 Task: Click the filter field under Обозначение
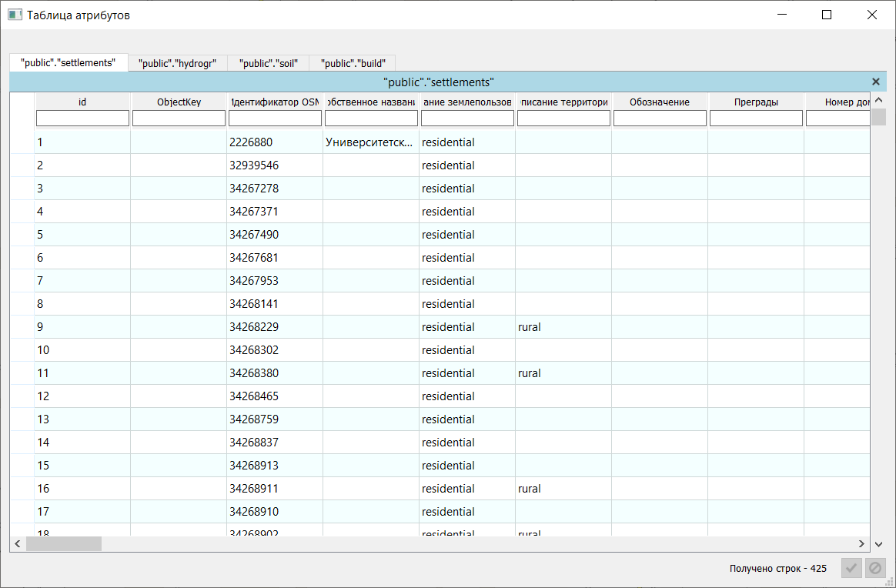(660, 119)
